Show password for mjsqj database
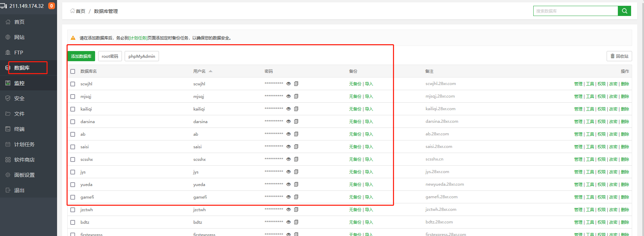The height and width of the screenshot is (236, 644). pos(288,96)
